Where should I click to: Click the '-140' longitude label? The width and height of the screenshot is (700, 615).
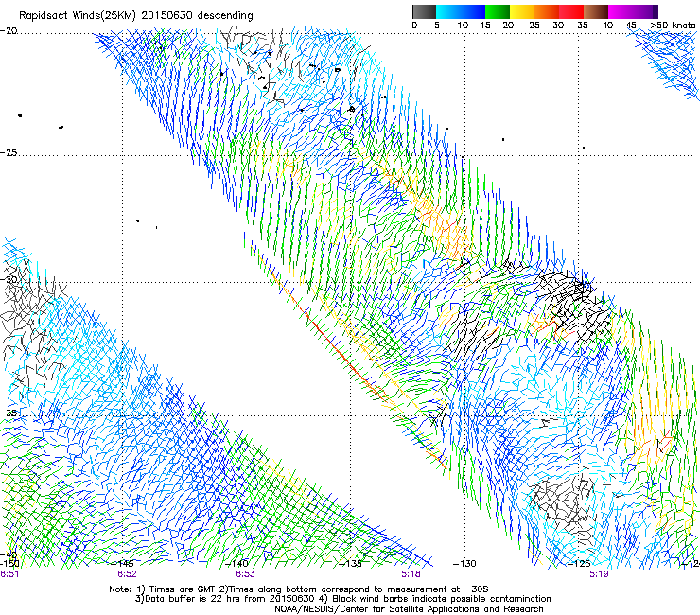(236, 564)
